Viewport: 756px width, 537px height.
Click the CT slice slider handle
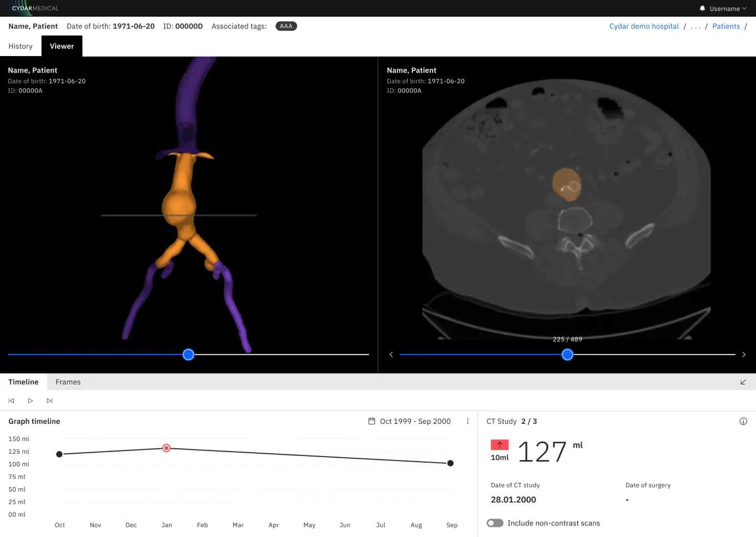tap(567, 354)
